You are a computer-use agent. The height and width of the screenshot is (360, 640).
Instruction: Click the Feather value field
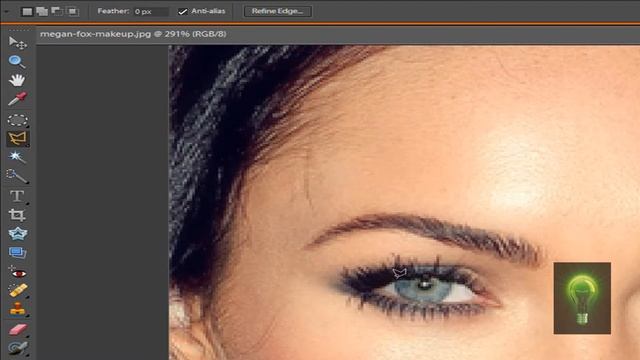tap(151, 11)
